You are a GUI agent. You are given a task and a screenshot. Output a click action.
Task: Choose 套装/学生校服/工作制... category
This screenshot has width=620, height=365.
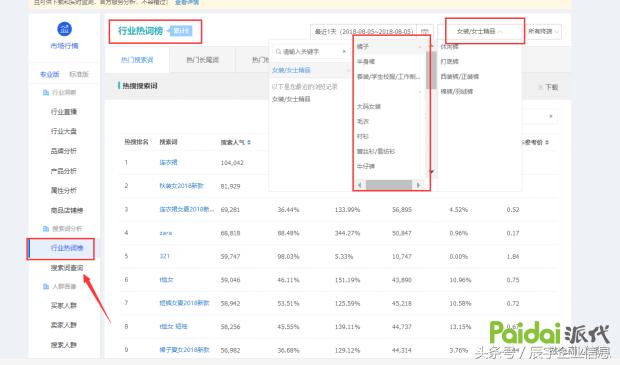coord(388,77)
